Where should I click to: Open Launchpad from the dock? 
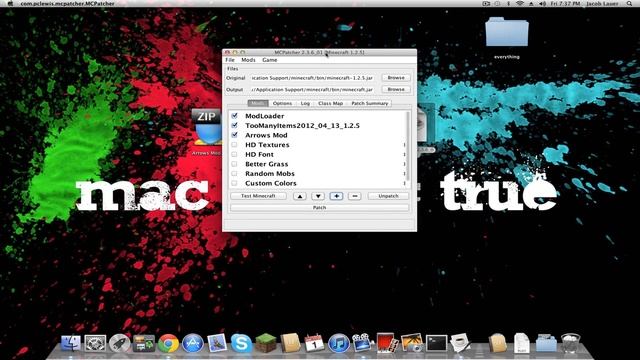click(120, 343)
